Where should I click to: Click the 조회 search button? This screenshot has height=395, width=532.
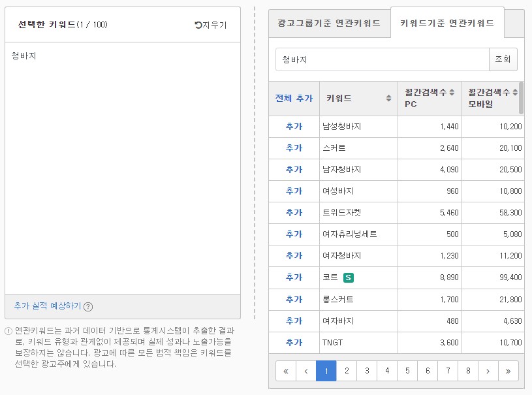503,59
